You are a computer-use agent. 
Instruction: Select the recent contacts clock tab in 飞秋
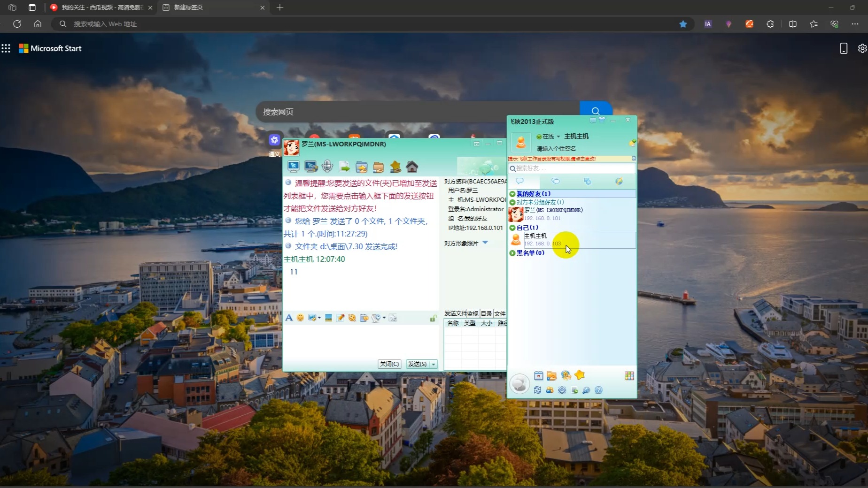click(x=587, y=181)
